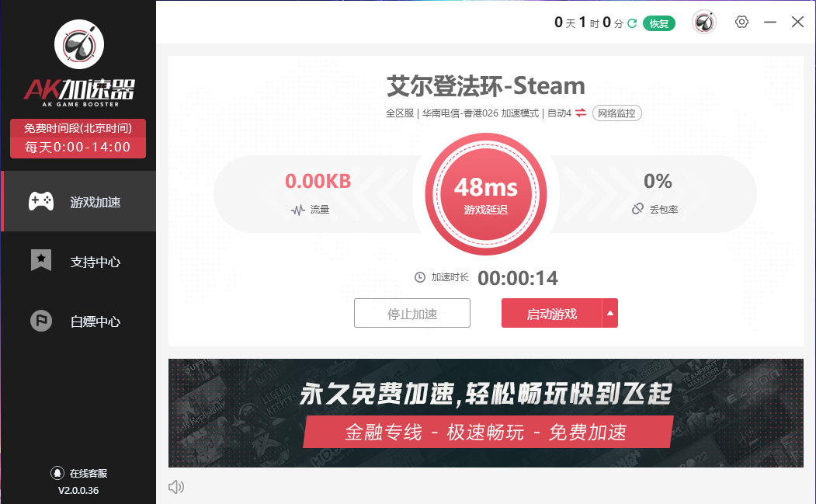816x504 pixels.
Task: Click the green 恢复 button
Action: [x=659, y=23]
